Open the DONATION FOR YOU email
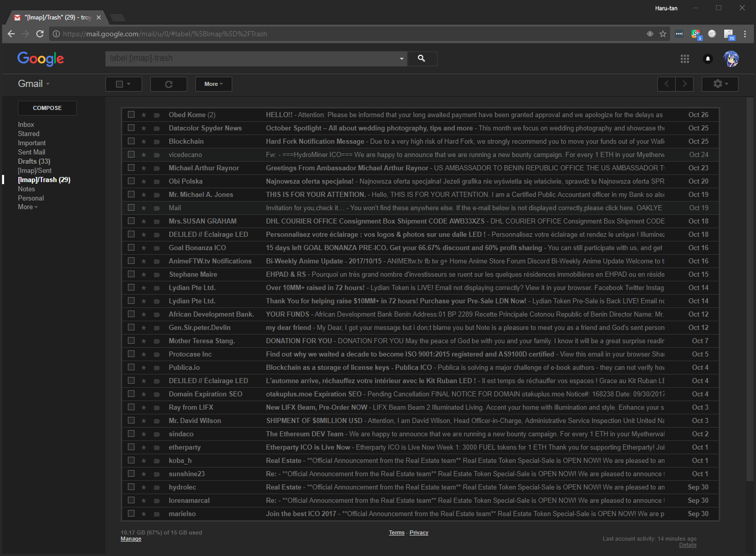756x556 pixels. click(x=420, y=341)
